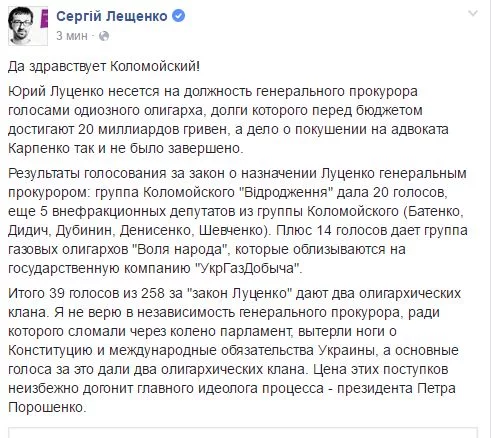Viewport: 491px width, 438px height.
Task: Click the phrase "Воля народа"
Action: point(178,249)
